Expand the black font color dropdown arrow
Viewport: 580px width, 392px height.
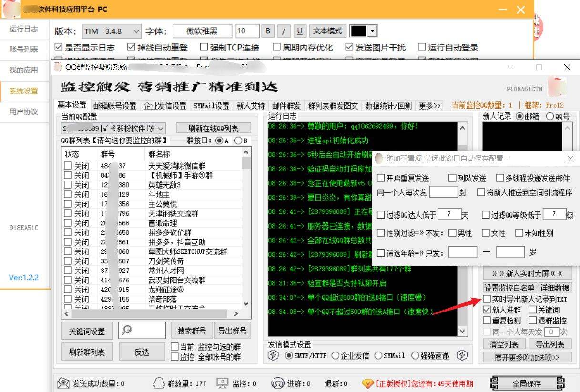372,31
